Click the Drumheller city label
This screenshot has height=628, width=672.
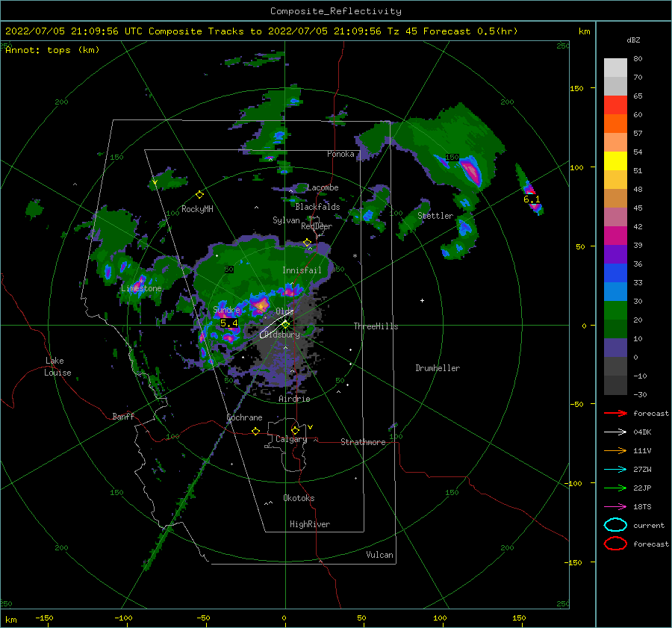tap(438, 368)
